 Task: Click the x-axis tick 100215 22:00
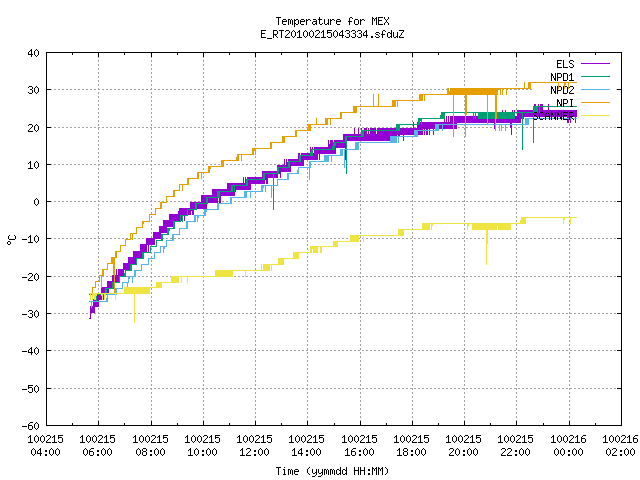tap(516, 446)
